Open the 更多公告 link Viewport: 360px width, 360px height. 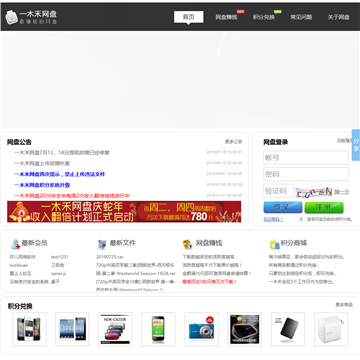[x=233, y=142]
